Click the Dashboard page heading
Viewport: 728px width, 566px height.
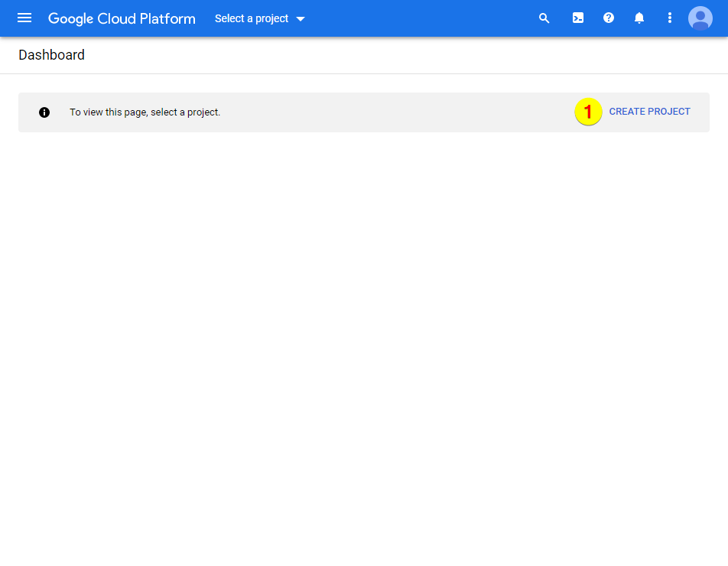[51, 55]
